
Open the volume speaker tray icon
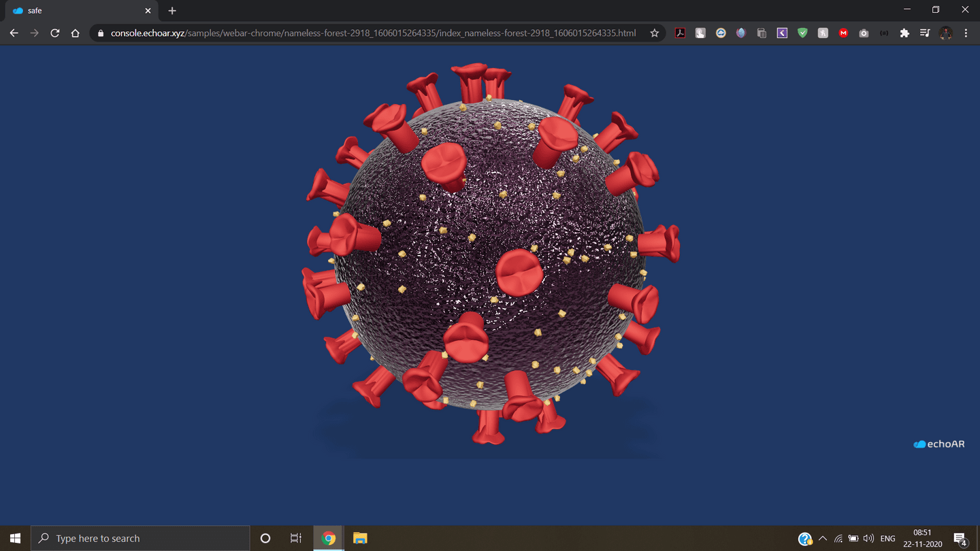(x=868, y=538)
